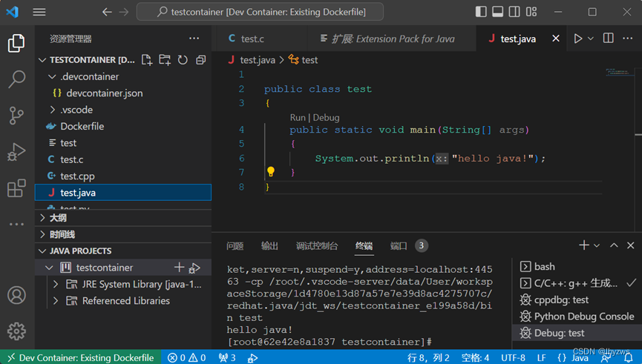Go forward with the right arrow
The width and height of the screenshot is (642, 364).
coord(124,12)
